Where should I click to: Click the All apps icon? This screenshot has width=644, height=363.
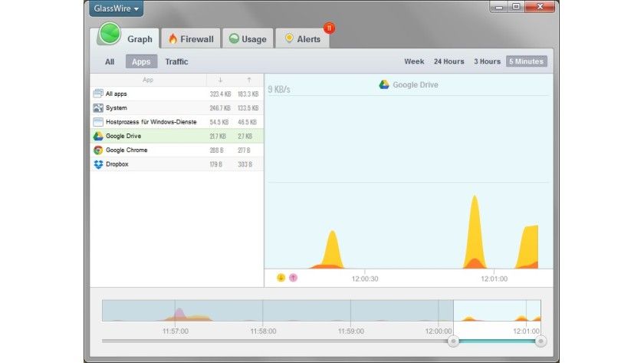click(x=98, y=94)
